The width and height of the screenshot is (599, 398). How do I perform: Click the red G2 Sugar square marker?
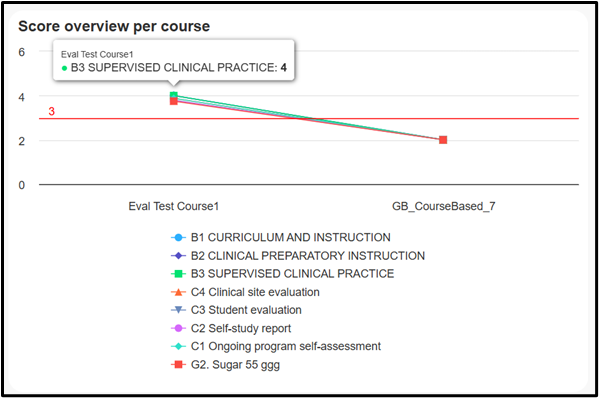tap(178, 364)
